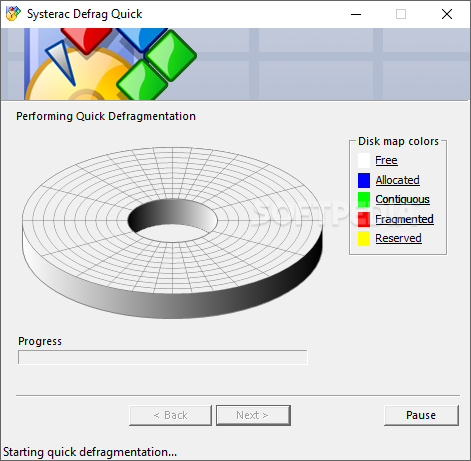This screenshot has width=471, height=461.
Task: Click the 'Progress' label
Action: point(40,341)
